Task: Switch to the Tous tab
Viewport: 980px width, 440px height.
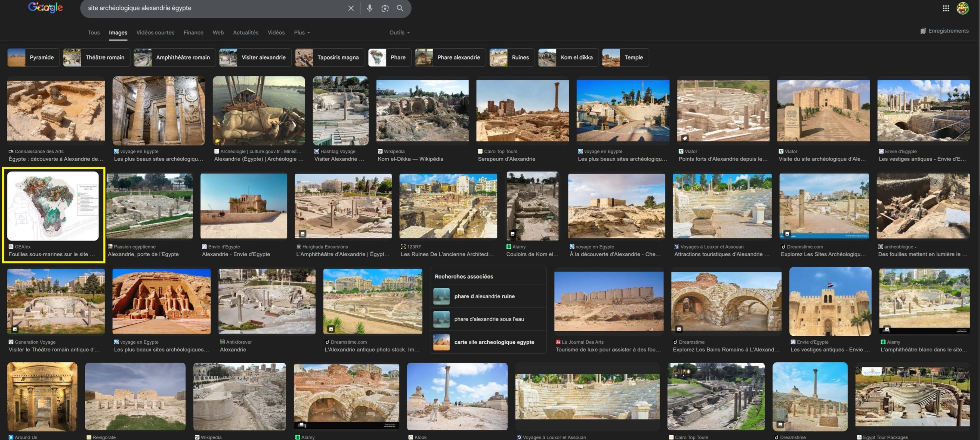Action: (x=94, y=33)
